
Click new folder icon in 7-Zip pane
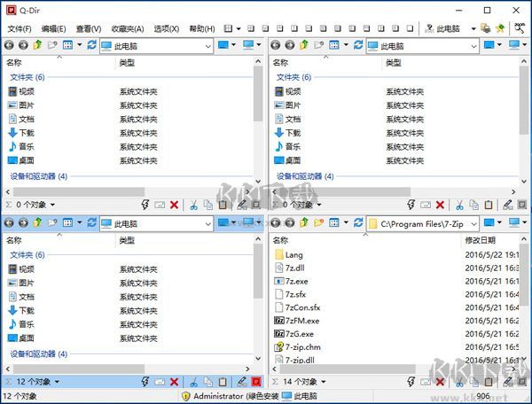tap(318, 222)
